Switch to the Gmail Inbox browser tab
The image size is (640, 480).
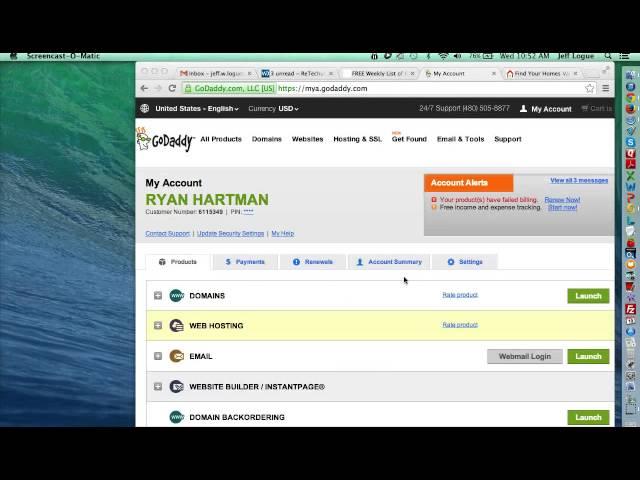(216, 73)
